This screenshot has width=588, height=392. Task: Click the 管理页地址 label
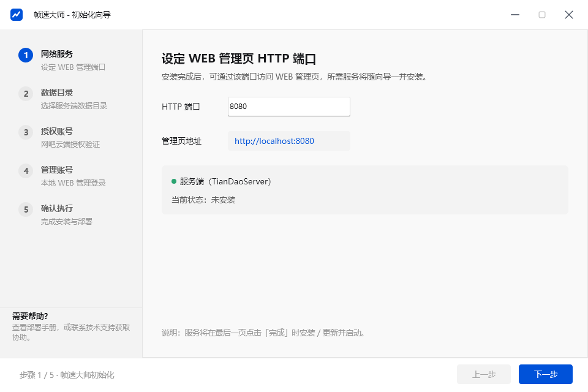(181, 141)
